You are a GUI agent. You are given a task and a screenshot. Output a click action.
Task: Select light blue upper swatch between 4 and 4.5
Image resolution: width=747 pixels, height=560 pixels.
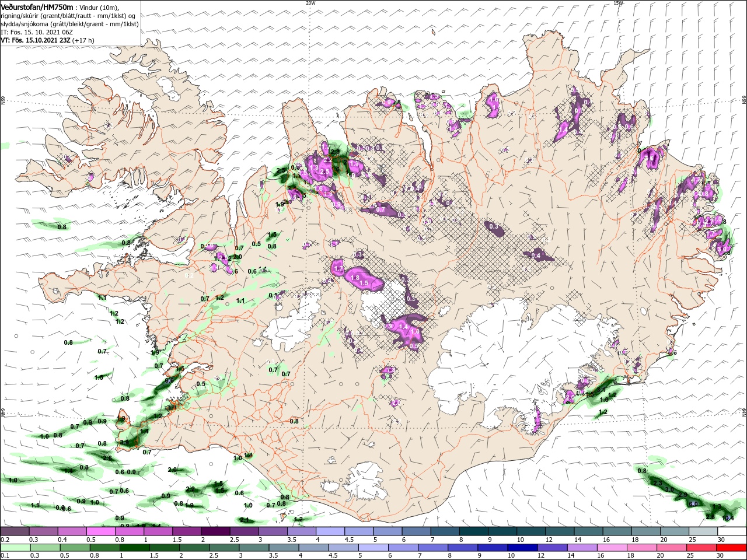tap(330, 531)
